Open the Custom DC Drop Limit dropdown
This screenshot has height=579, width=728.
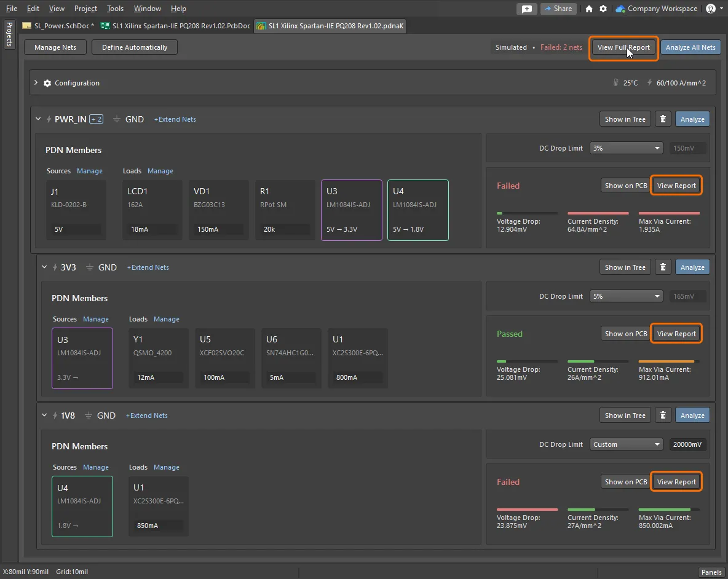(626, 444)
